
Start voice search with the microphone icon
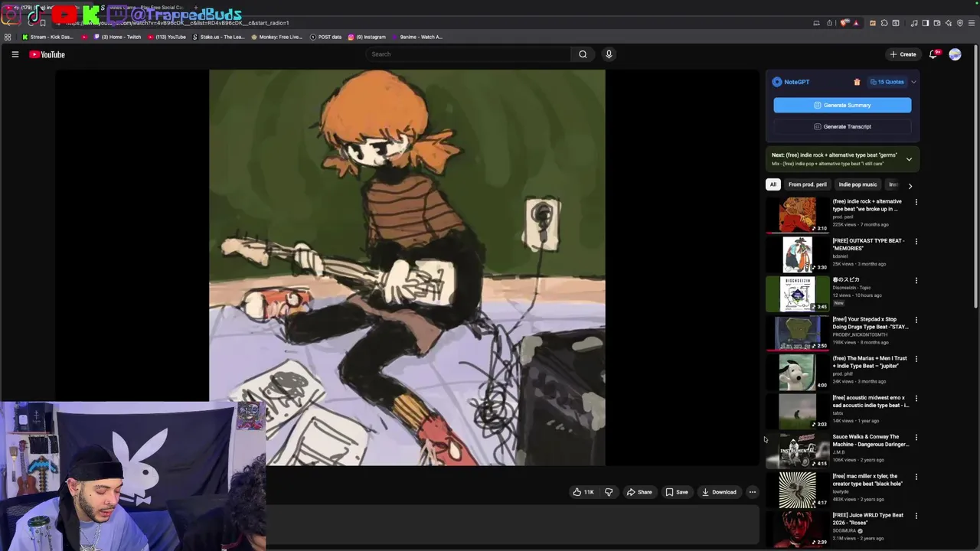609,54
